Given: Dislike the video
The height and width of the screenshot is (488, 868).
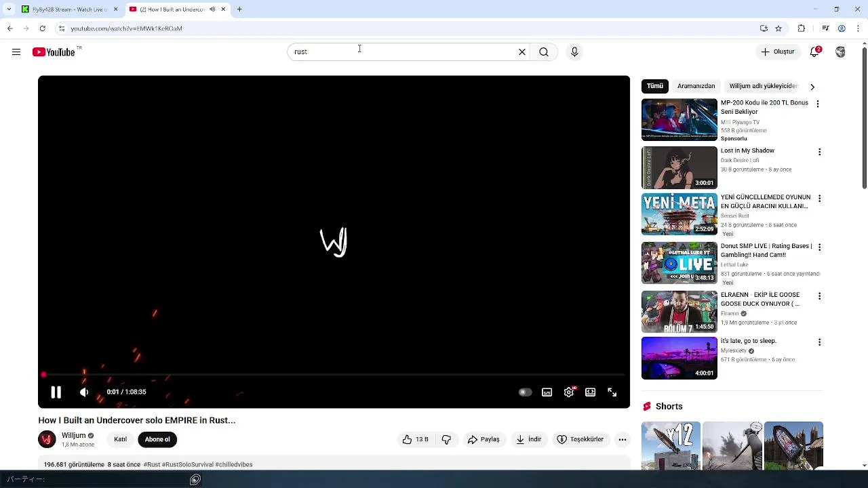Looking at the screenshot, I should click(446, 439).
